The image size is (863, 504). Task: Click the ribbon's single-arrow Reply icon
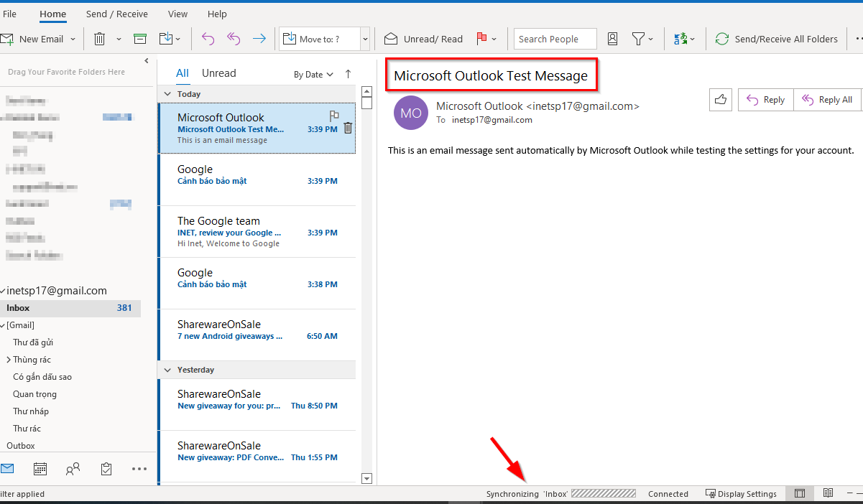point(208,39)
